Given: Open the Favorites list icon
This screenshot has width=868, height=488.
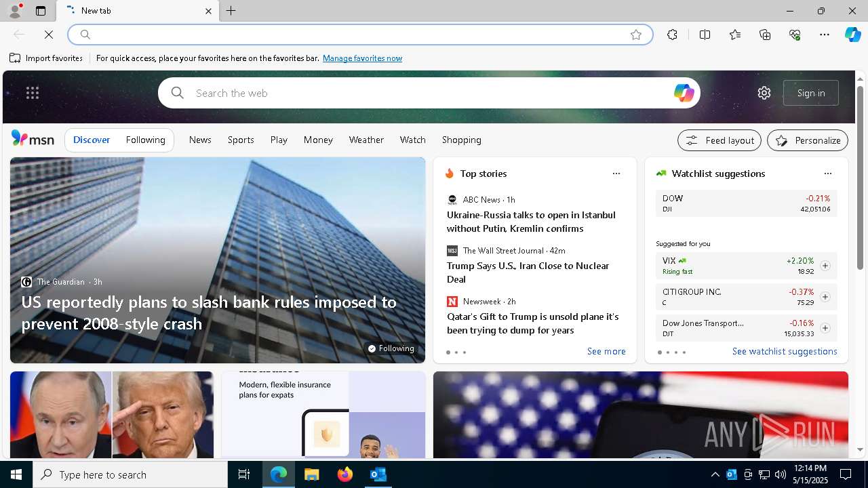Looking at the screenshot, I should pos(735,35).
